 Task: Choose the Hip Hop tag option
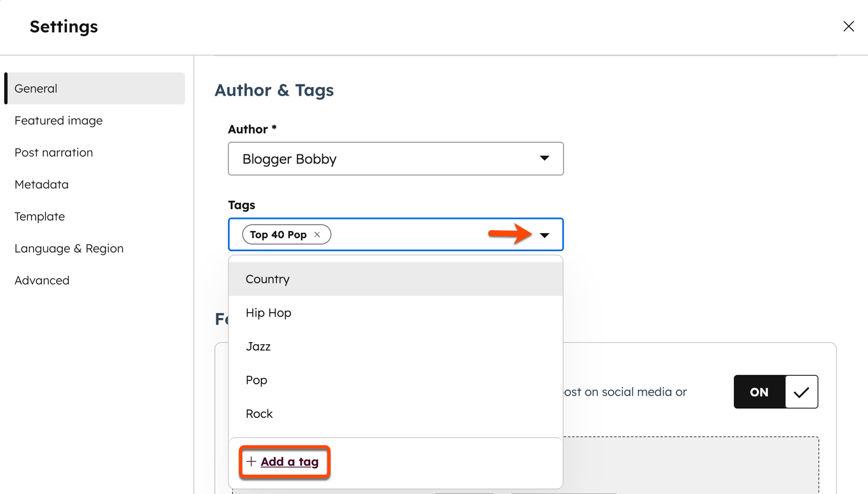tap(269, 313)
